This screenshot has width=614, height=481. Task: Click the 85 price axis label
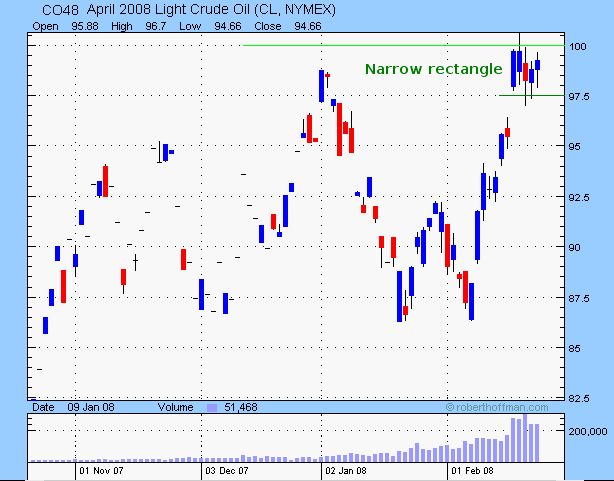coord(575,348)
